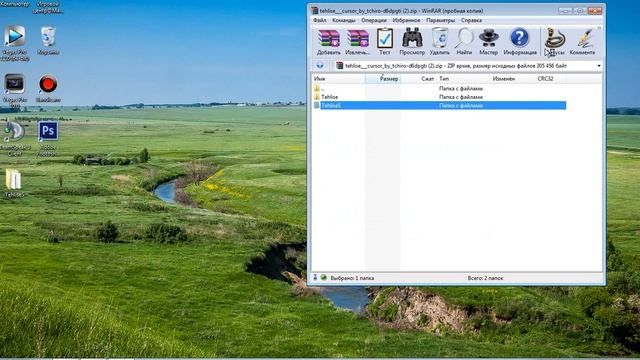640x360 pixels.
Task: Open the address bar path dropdown
Action: pos(599,66)
